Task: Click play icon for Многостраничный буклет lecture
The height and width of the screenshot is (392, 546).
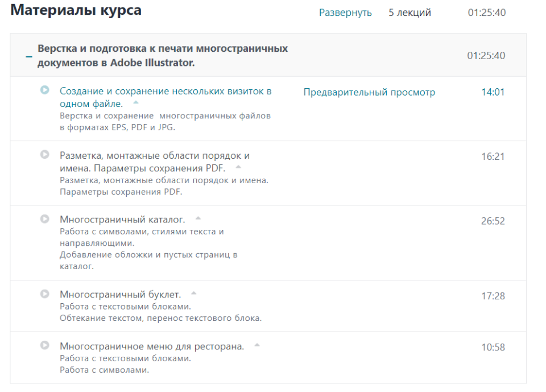Action: point(45,294)
